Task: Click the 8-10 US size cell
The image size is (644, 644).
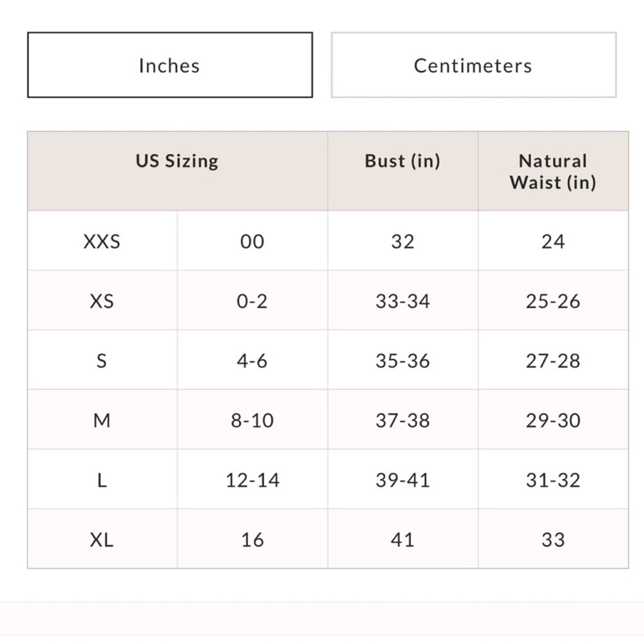Action: click(252, 419)
